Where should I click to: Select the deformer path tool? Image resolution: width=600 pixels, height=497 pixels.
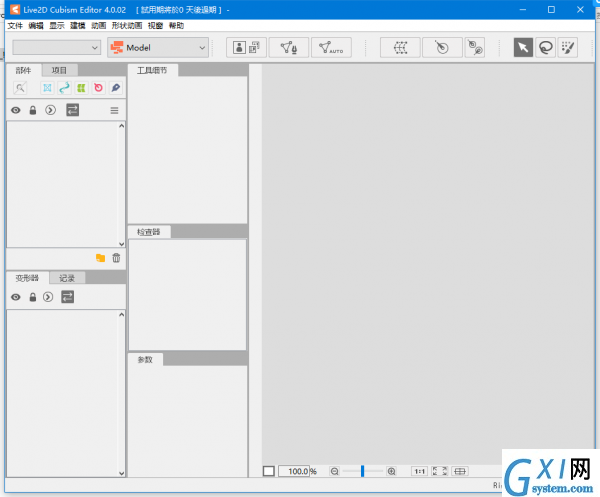point(475,48)
